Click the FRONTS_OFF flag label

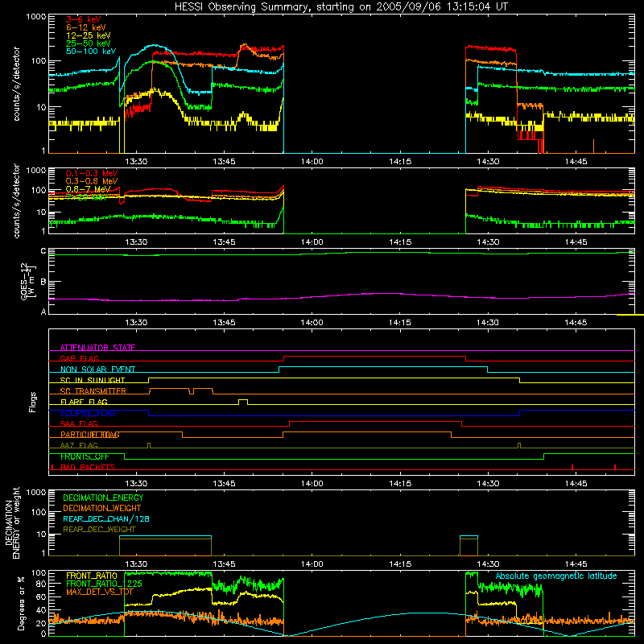point(85,456)
